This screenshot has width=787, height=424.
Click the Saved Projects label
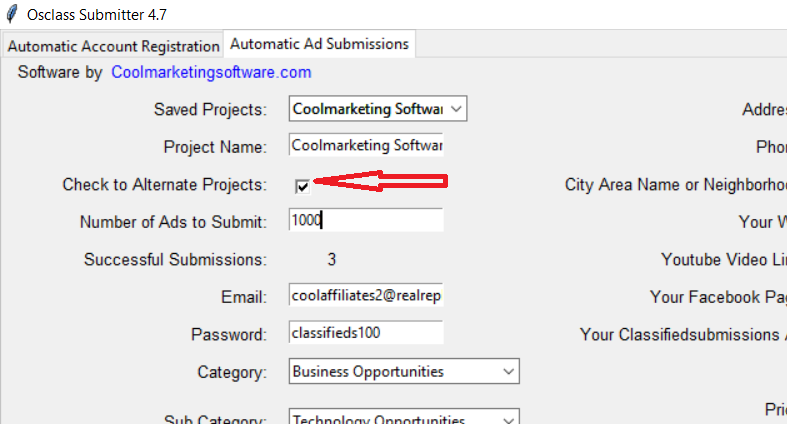(210, 109)
